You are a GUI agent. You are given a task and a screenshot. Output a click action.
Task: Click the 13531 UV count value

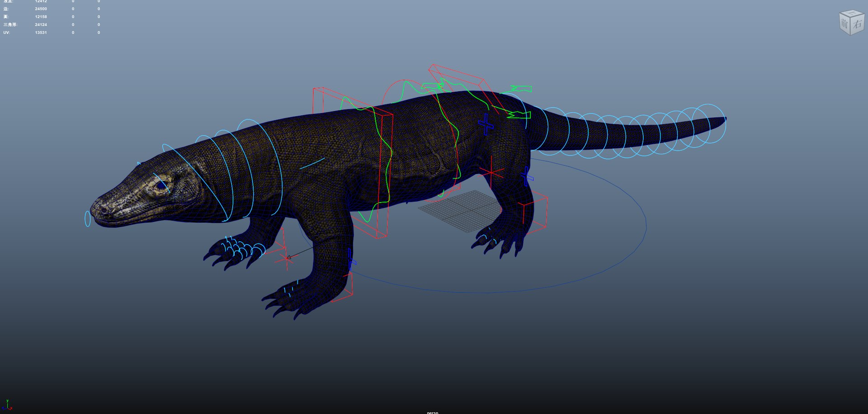[41, 33]
